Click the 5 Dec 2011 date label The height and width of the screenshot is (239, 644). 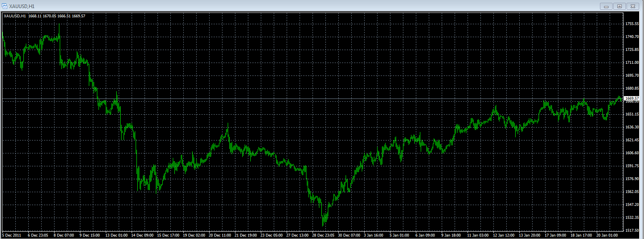(x=12, y=235)
